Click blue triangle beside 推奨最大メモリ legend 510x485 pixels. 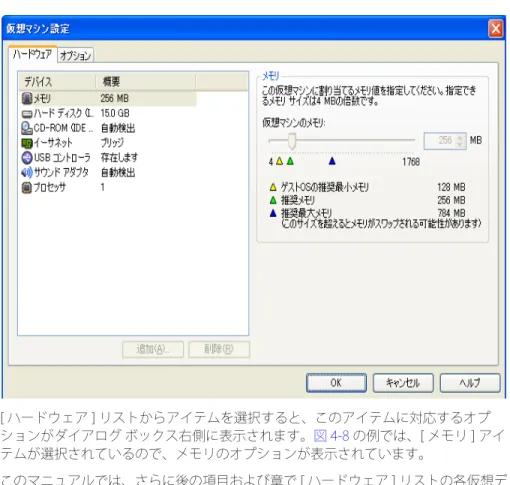[273, 213]
